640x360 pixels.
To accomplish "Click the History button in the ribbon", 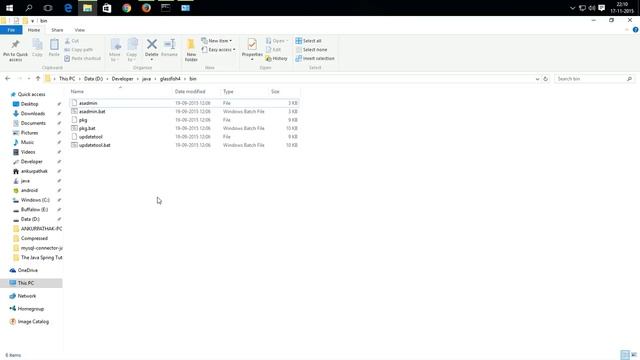I will (x=276, y=58).
